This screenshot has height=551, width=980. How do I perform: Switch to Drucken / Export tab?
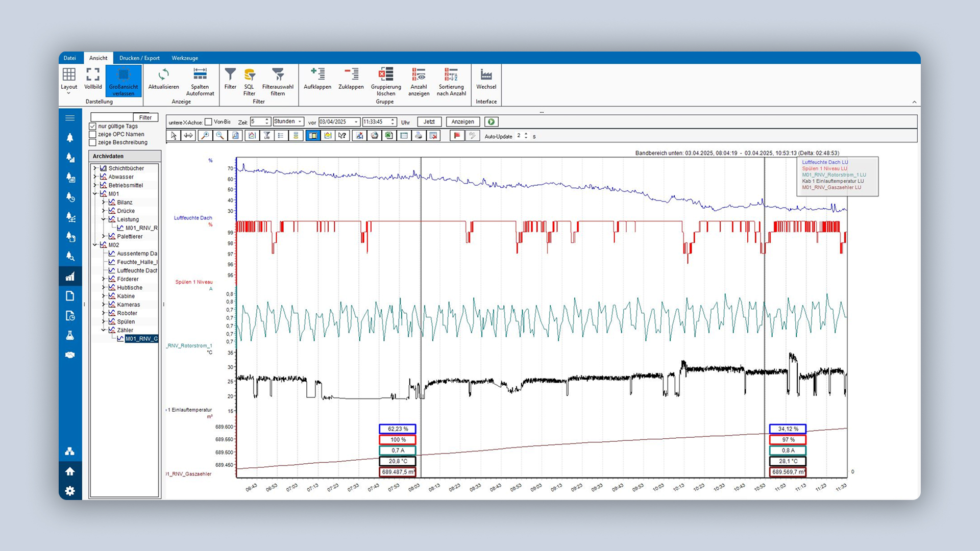point(139,58)
